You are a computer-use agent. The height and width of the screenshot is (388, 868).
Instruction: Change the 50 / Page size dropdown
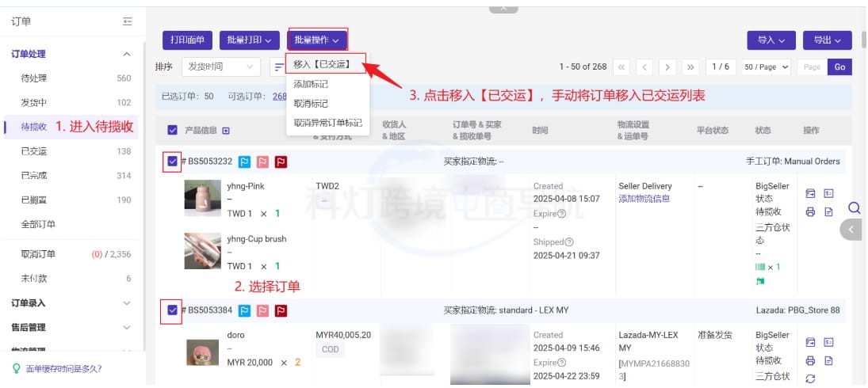pos(767,67)
